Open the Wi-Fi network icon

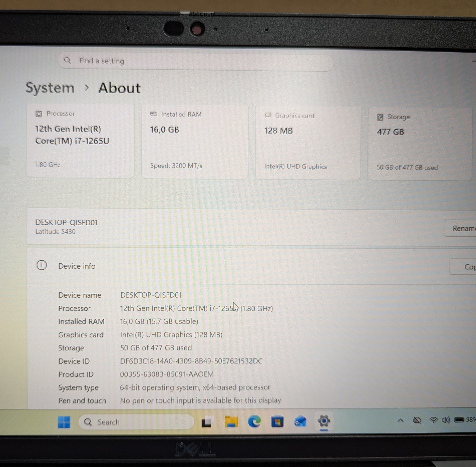[x=433, y=420]
